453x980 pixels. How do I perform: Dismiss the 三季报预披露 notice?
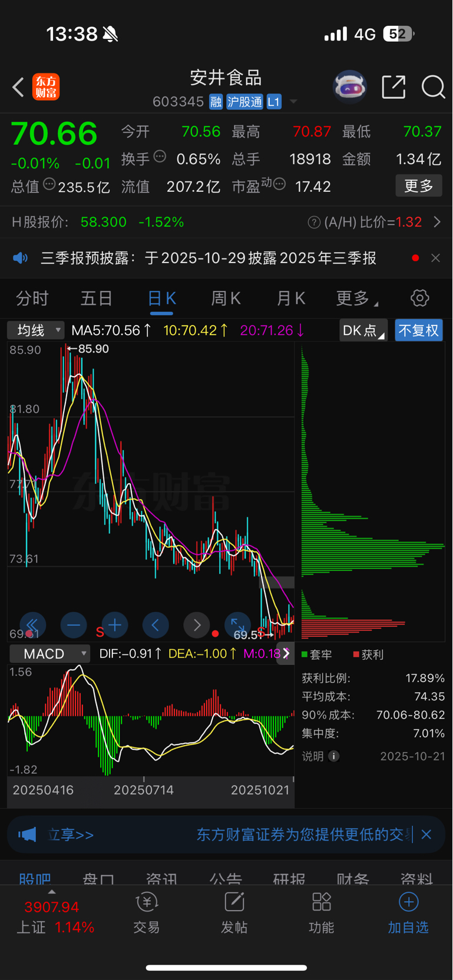click(x=435, y=258)
